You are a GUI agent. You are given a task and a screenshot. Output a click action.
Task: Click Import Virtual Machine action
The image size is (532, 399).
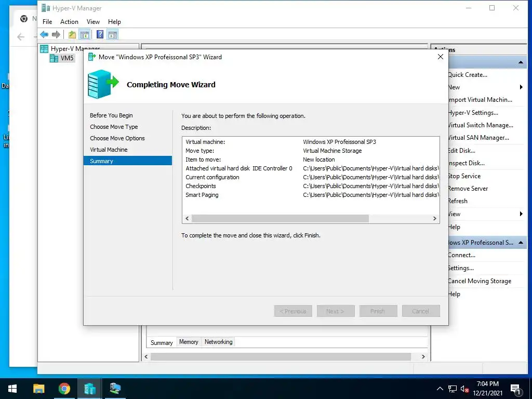pyautogui.click(x=480, y=100)
